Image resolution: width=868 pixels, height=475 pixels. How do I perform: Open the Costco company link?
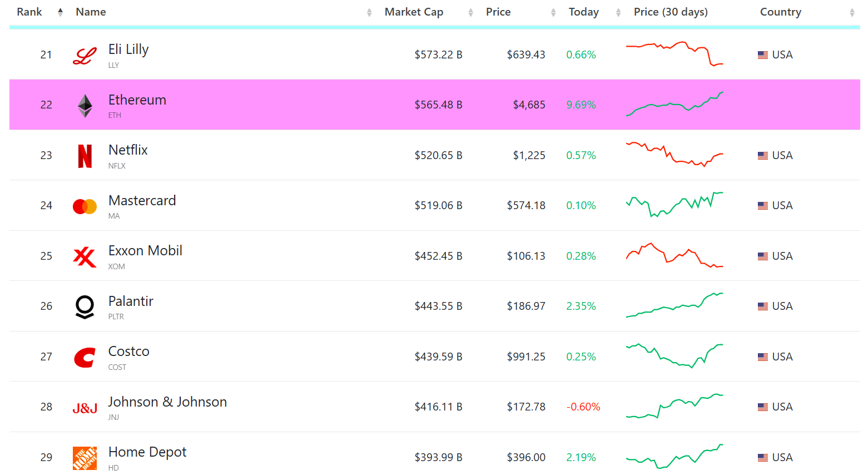click(x=128, y=352)
